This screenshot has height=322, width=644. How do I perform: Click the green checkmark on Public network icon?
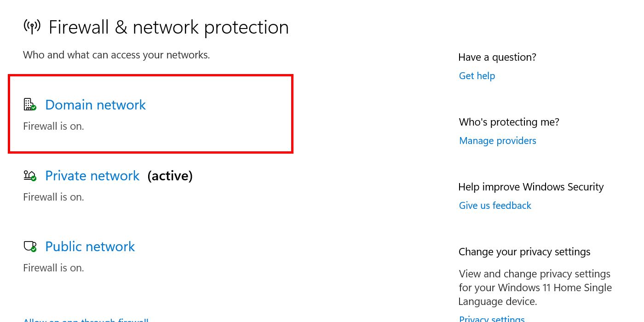34,249
